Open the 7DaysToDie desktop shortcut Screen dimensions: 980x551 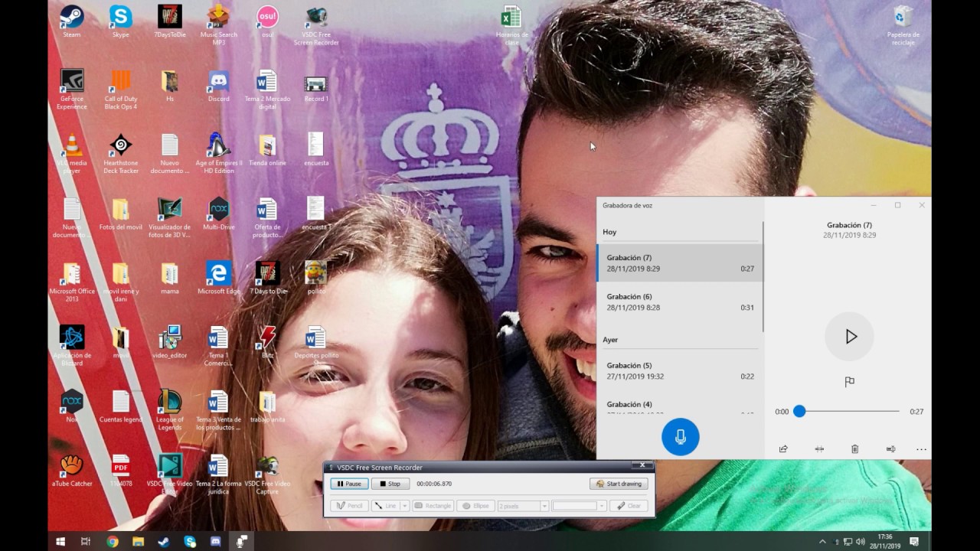coord(170,21)
